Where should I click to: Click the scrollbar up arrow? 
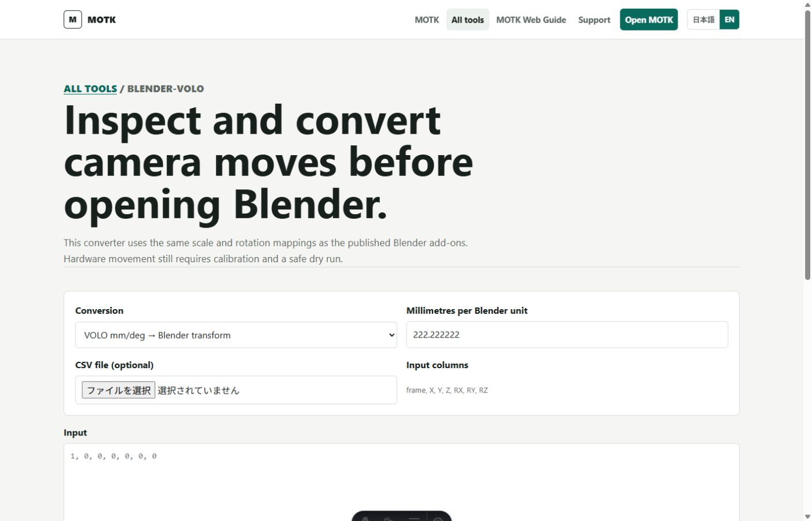tap(807, 5)
